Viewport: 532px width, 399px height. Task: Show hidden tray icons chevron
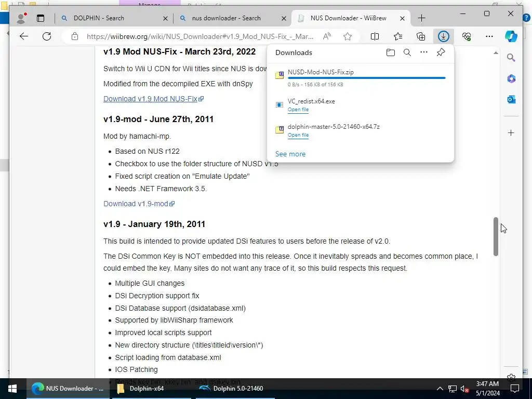point(440,389)
